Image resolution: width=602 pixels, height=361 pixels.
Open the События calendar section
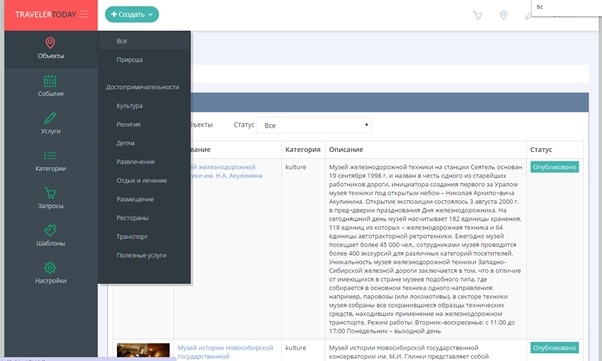(x=51, y=86)
